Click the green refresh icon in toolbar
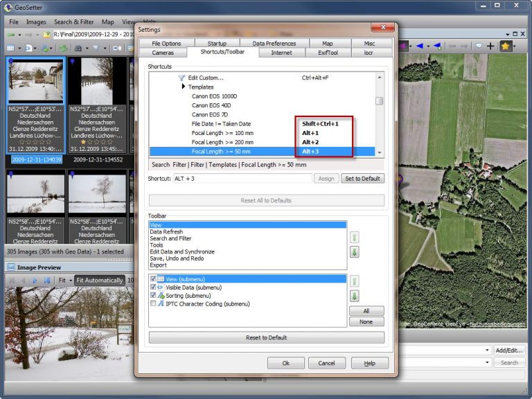Image resolution: width=532 pixels, height=399 pixels. [x=64, y=48]
